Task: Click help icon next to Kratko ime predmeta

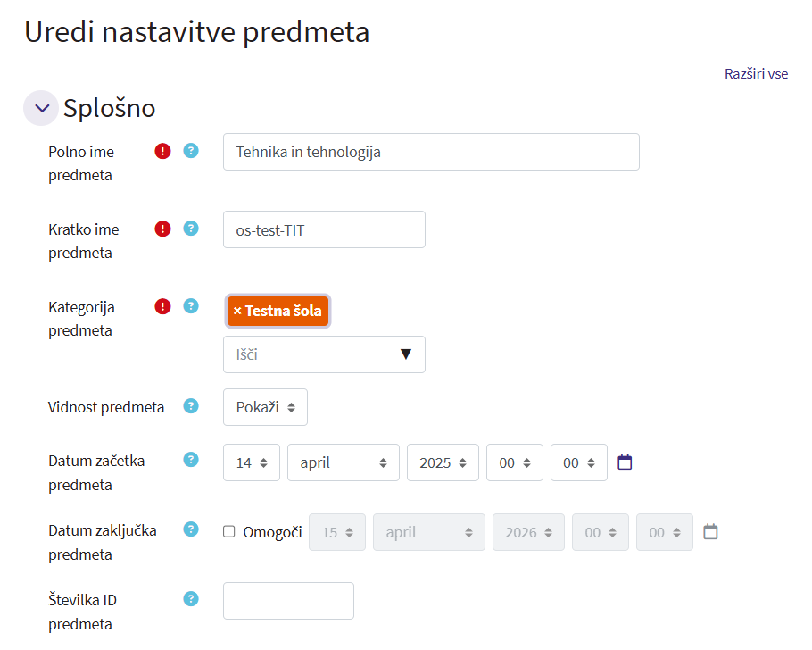Action: pos(190,229)
